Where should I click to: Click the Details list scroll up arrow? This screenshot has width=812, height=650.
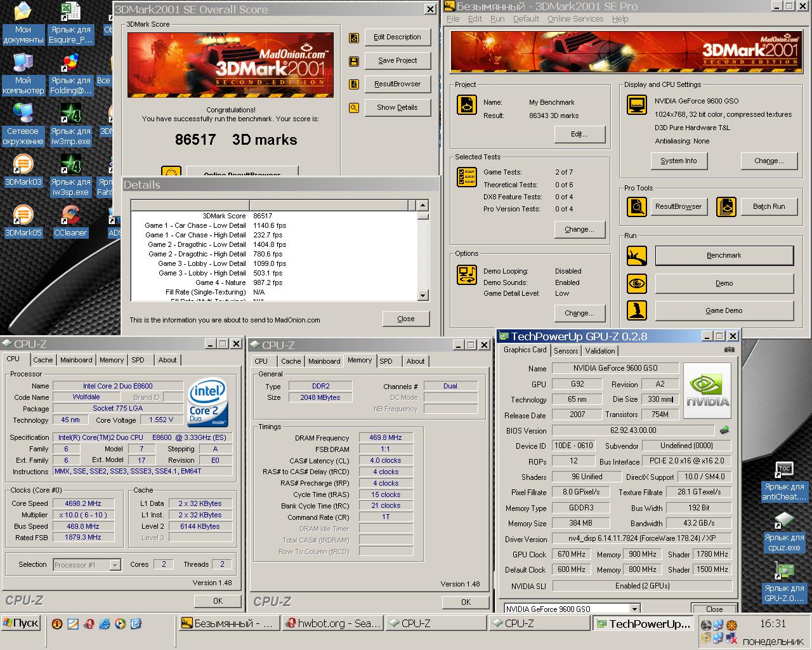pyautogui.click(x=423, y=205)
